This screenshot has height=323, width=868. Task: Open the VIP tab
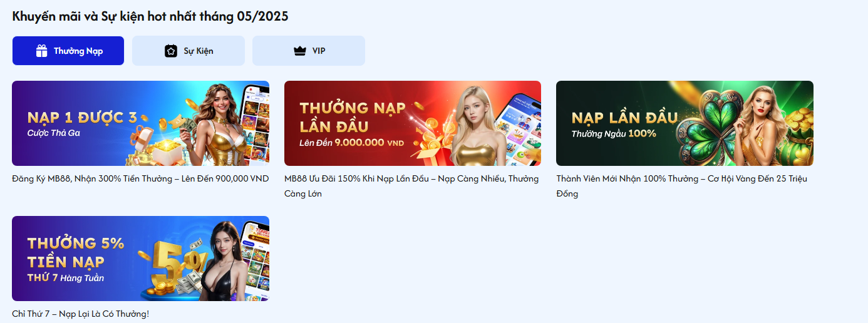click(309, 51)
